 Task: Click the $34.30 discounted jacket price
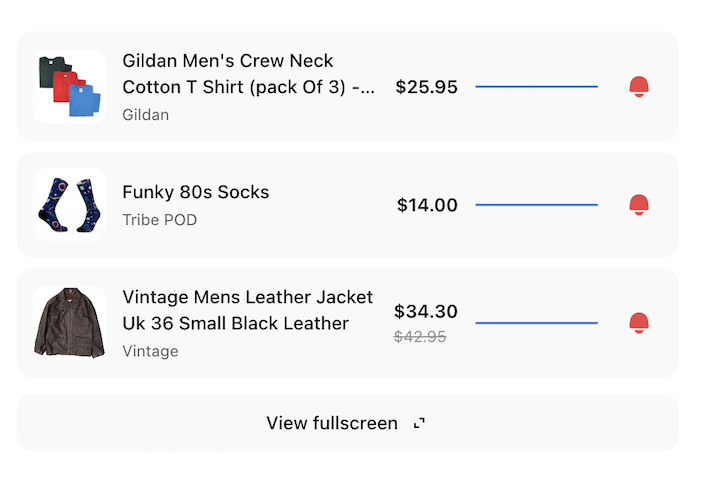coord(426,311)
